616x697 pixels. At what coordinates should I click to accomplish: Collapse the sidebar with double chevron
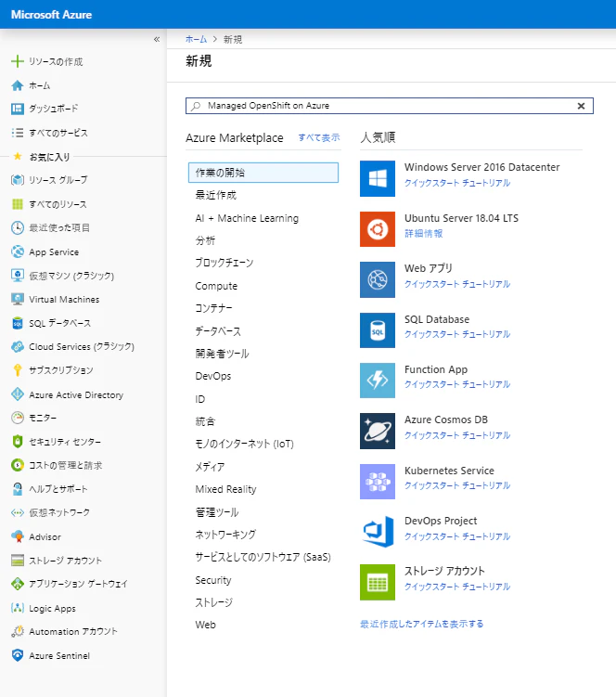[157, 39]
